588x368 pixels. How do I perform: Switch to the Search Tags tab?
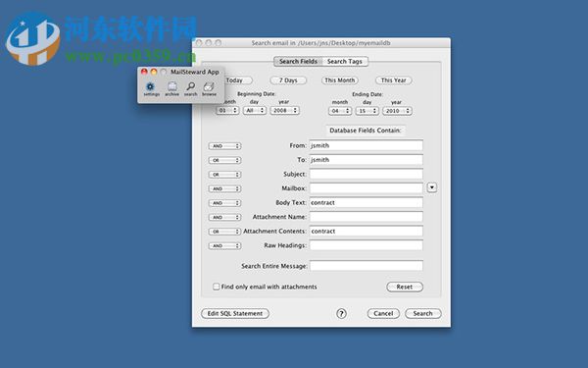(345, 61)
